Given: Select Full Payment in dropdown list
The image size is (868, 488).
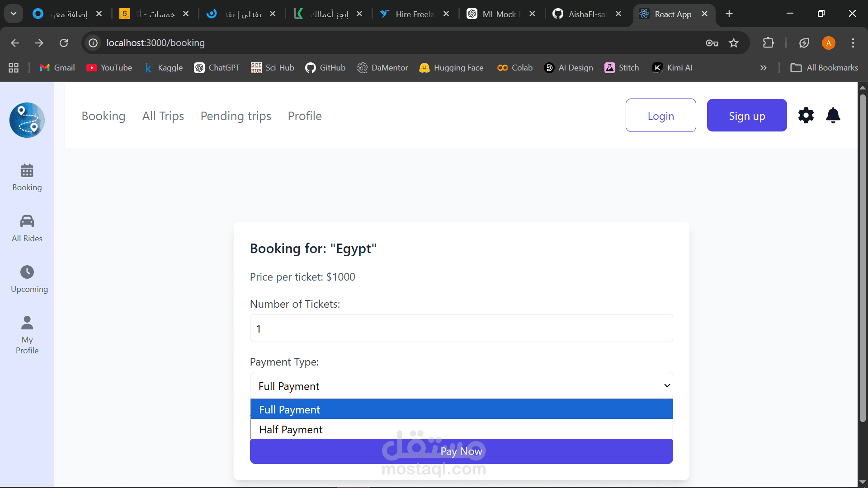Looking at the screenshot, I should tap(461, 409).
